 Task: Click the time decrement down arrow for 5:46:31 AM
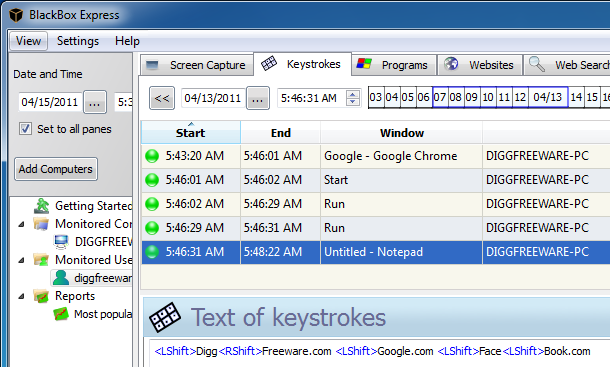pyautogui.click(x=352, y=102)
